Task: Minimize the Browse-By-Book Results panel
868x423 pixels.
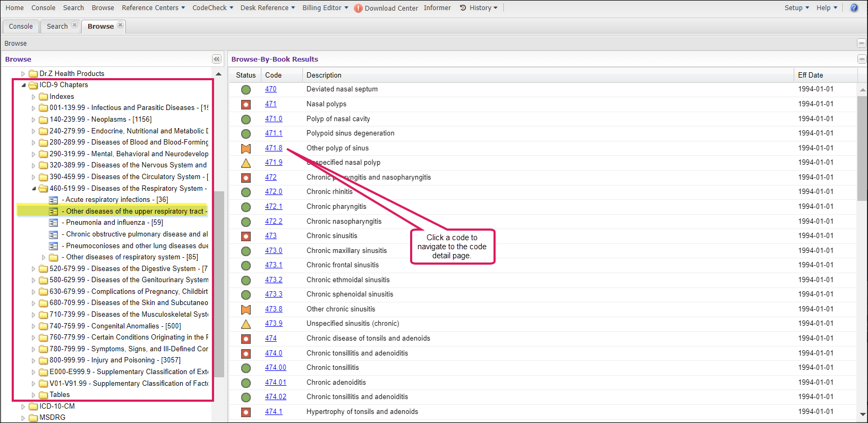Action: coord(861,59)
